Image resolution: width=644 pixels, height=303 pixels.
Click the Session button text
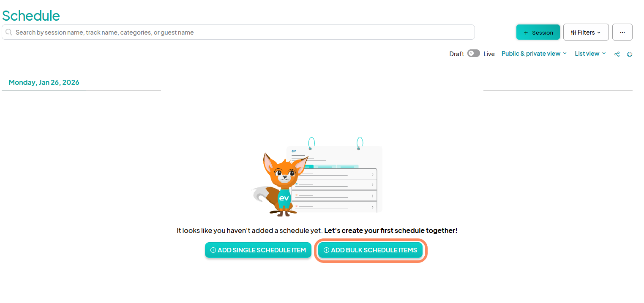click(x=542, y=32)
